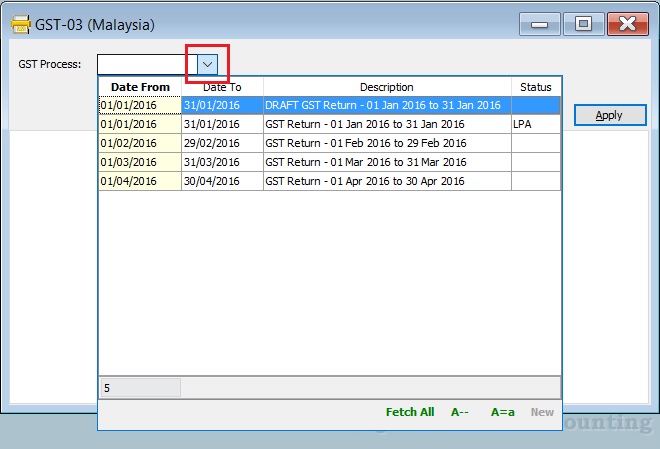Click the New button in footer
Viewport: 660px width, 449px height.
[x=542, y=412]
